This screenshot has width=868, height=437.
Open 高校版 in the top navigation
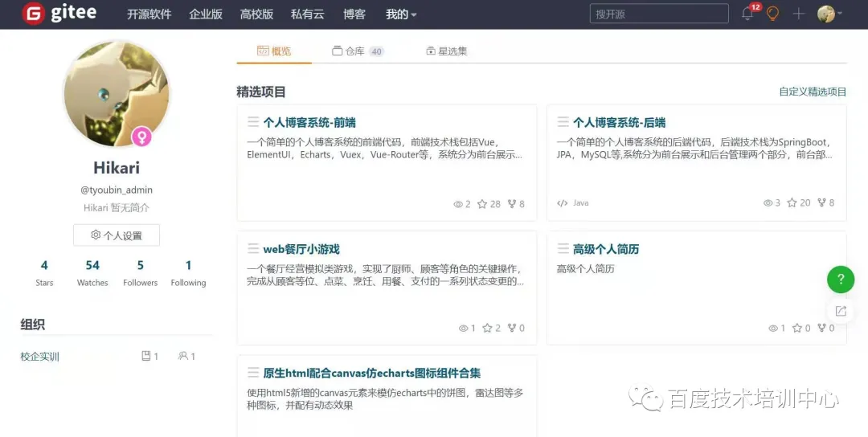pos(256,14)
